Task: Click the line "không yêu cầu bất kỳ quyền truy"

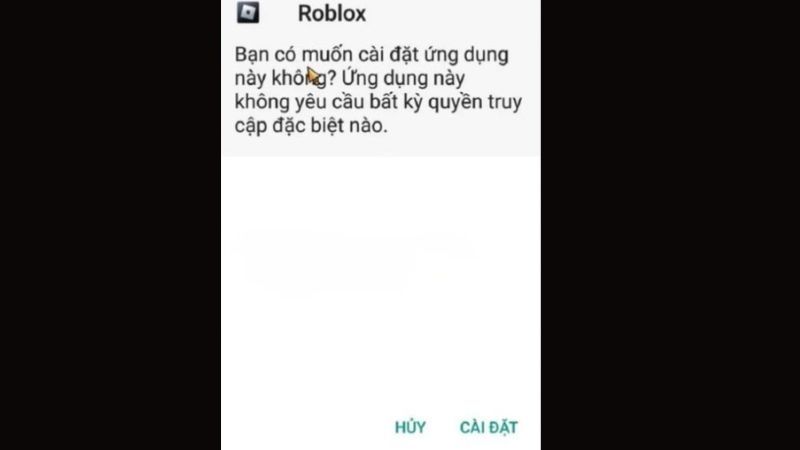Action: point(378,102)
